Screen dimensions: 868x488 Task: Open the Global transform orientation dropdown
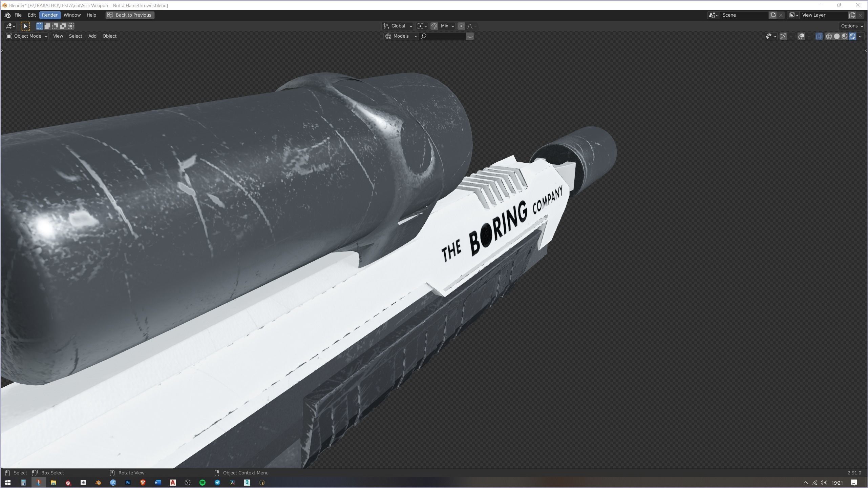(x=398, y=26)
